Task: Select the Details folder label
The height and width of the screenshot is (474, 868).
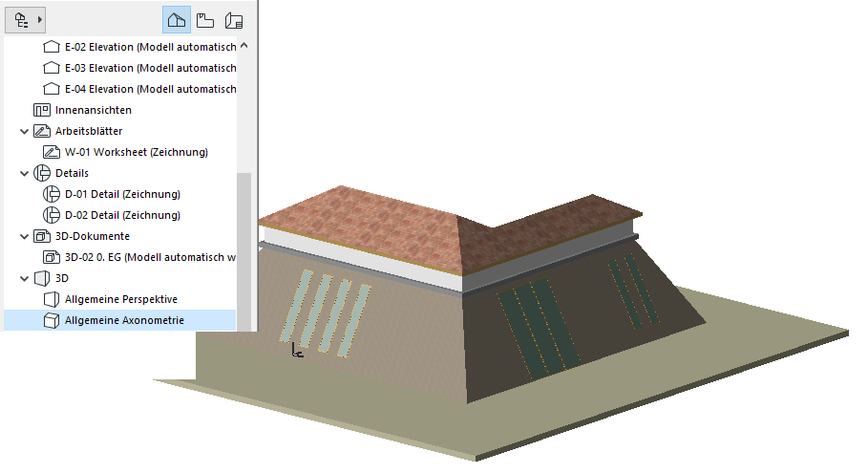Action: click(72, 173)
